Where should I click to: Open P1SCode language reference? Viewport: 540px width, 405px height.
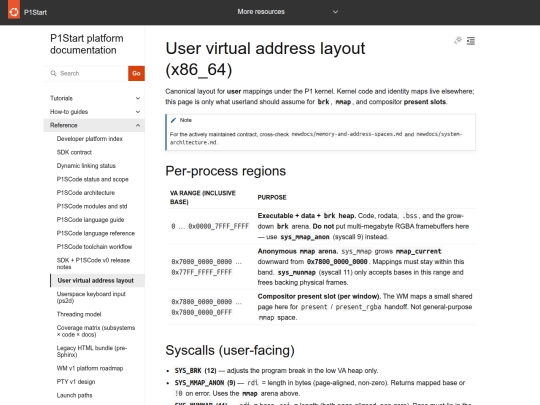coord(95,233)
